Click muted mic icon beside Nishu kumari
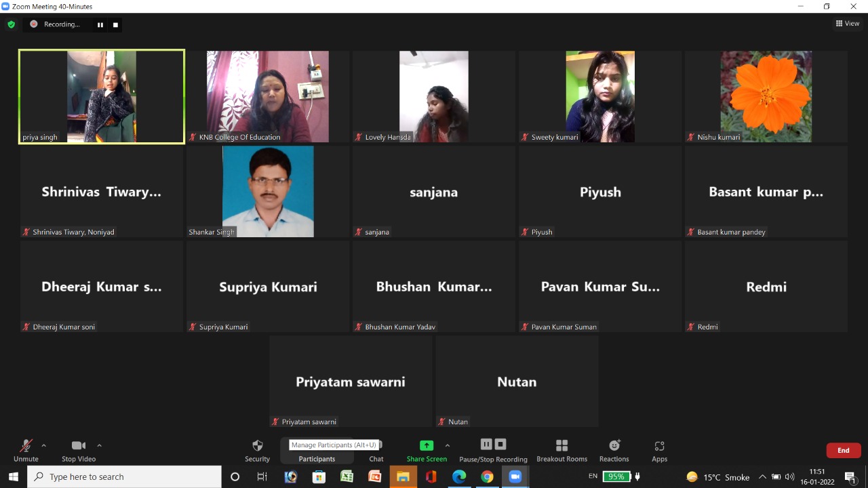868x488 pixels. (691, 137)
